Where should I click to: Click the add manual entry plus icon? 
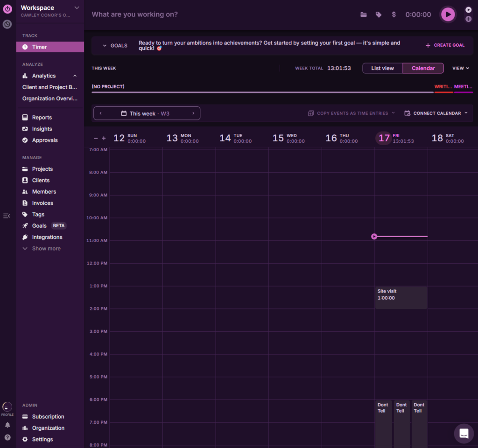[468, 19]
